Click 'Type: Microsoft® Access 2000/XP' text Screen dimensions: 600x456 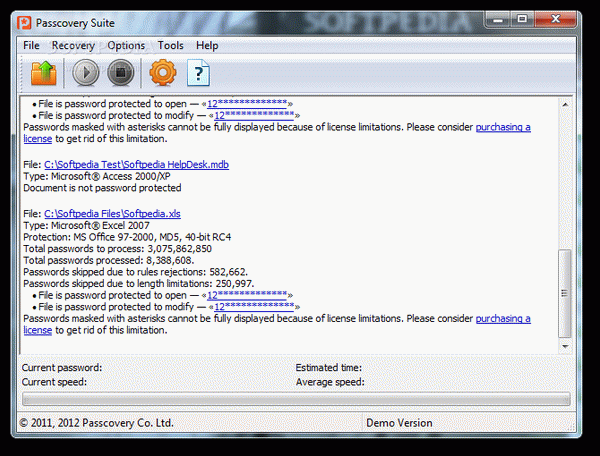[97, 176]
